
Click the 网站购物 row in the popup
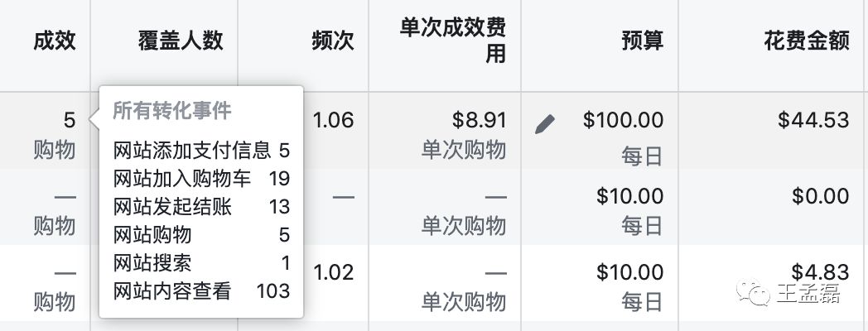pyautogui.click(x=201, y=235)
